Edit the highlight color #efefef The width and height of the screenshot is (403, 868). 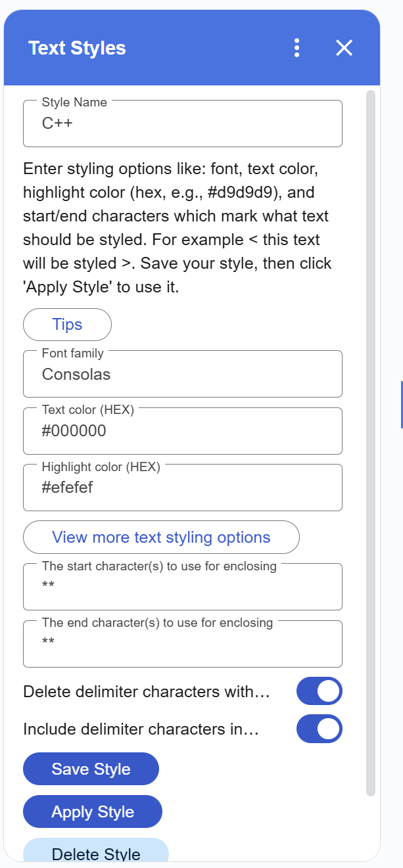pos(183,488)
